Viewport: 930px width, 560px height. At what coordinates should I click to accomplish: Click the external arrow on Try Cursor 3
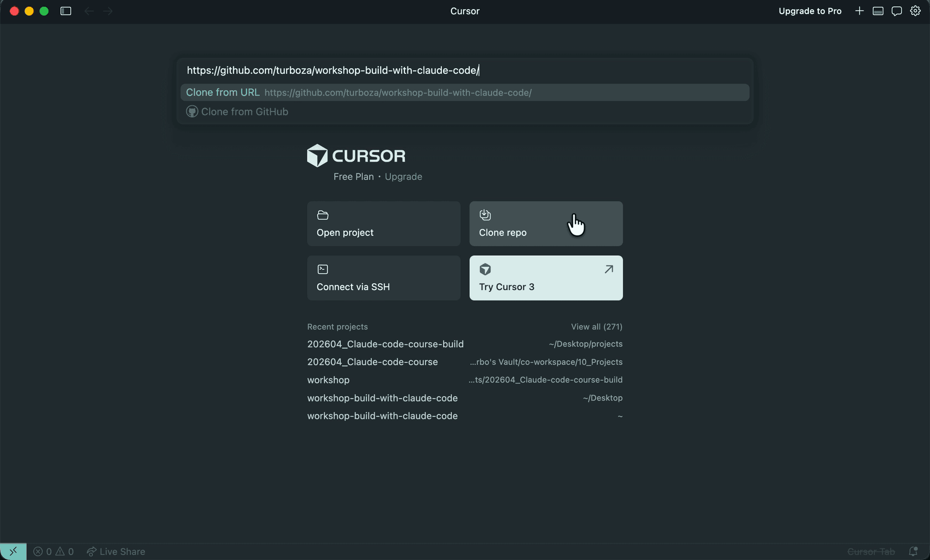point(609,269)
